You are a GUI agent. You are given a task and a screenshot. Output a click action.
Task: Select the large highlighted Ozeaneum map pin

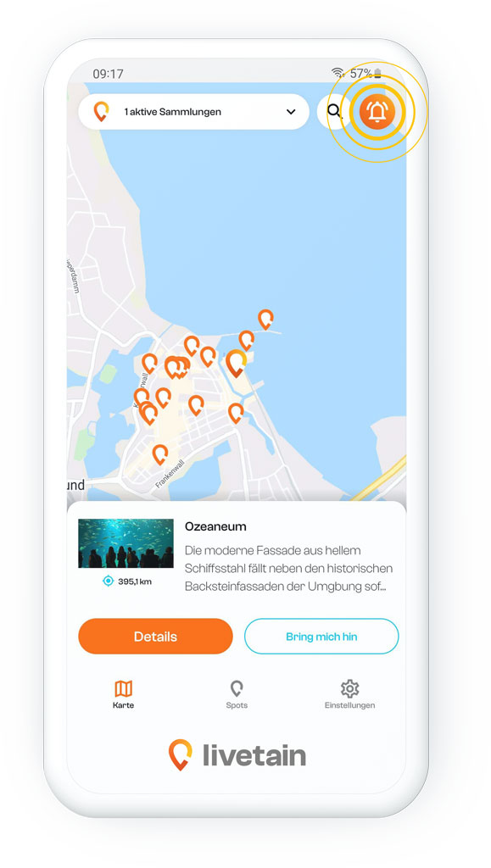236,363
